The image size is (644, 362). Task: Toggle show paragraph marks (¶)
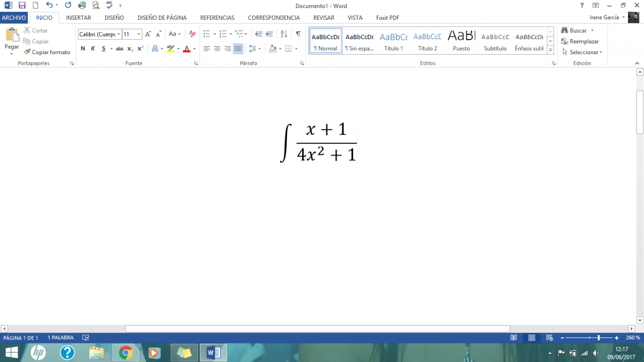pyautogui.click(x=298, y=34)
